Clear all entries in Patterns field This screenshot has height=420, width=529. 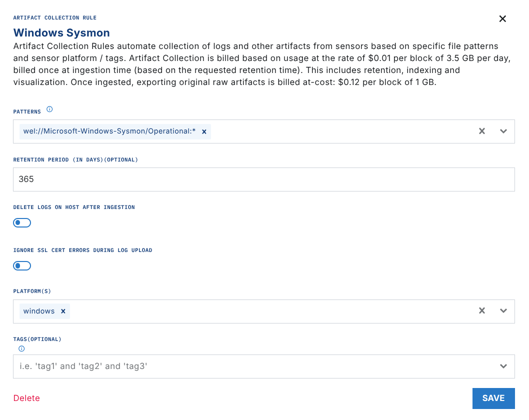coord(482,131)
